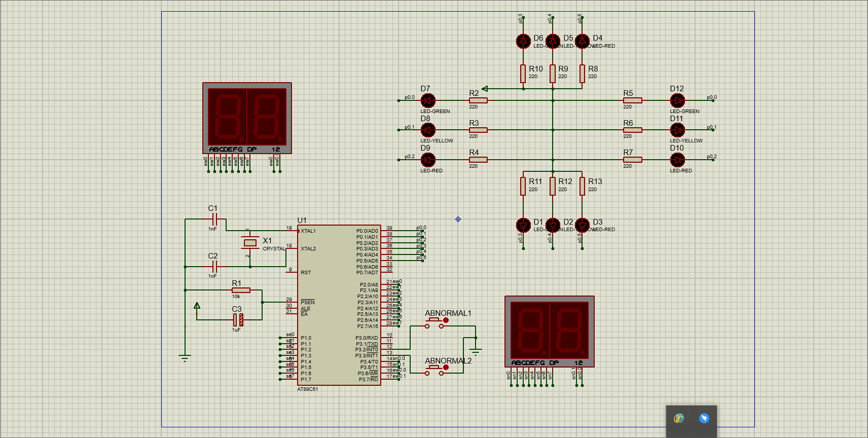Viewport: 868px width, 438px height.
Task: Select the upper-left two-digit 7-segment display
Action: click(x=247, y=118)
